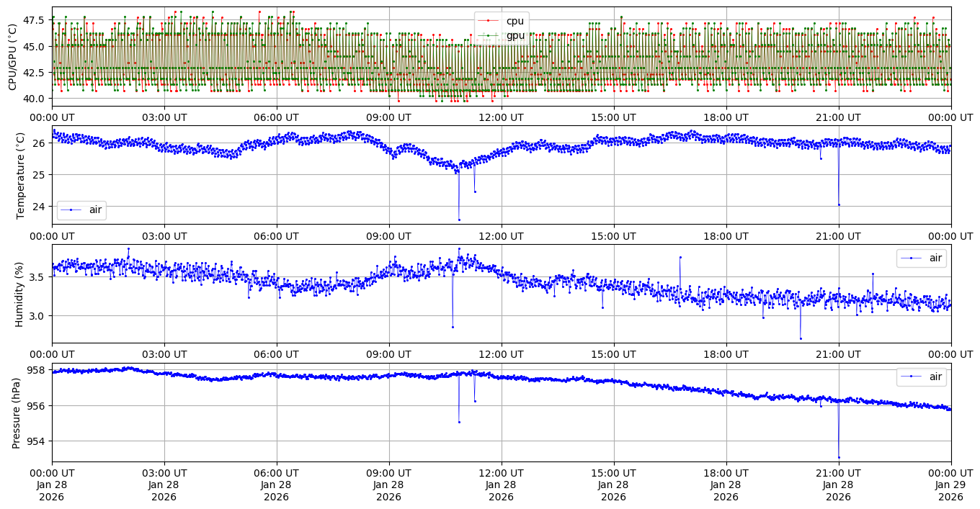Screen dimensions: 980x509
Task: Click the 24 tick on Temperature axis
Action: (40, 207)
